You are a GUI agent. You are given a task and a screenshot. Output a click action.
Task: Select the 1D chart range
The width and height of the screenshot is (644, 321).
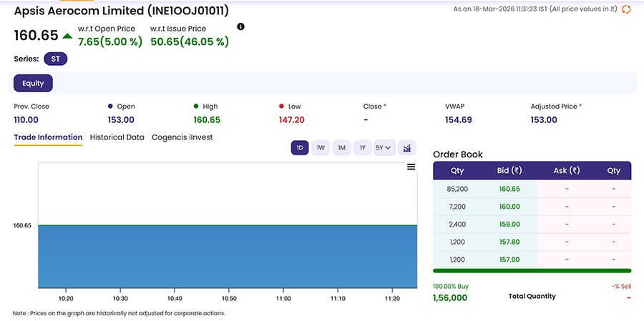[x=300, y=148]
